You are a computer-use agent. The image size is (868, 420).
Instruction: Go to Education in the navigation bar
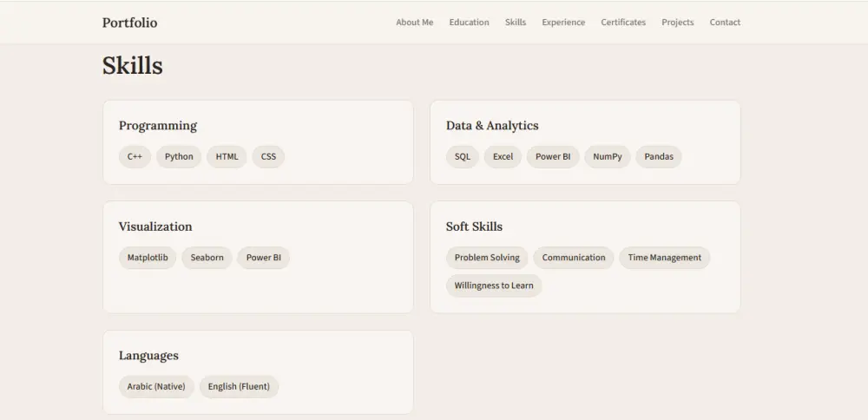point(469,23)
